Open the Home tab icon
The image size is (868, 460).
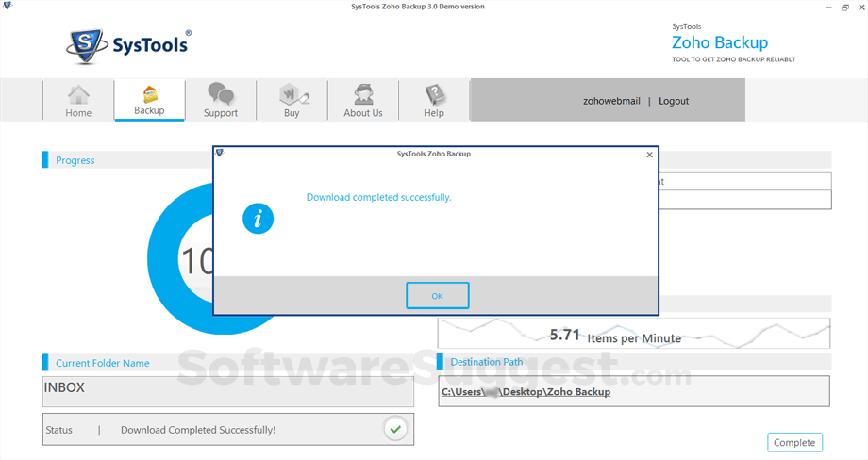78,94
